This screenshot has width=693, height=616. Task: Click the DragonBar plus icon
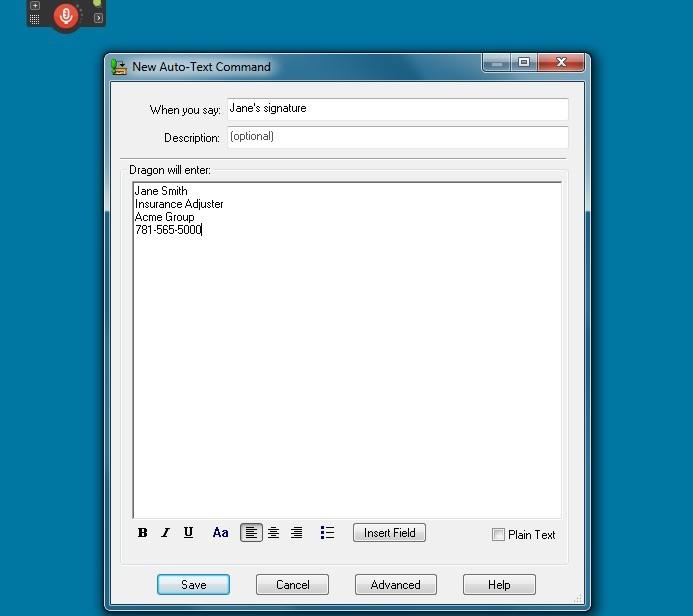coord(35,6)
